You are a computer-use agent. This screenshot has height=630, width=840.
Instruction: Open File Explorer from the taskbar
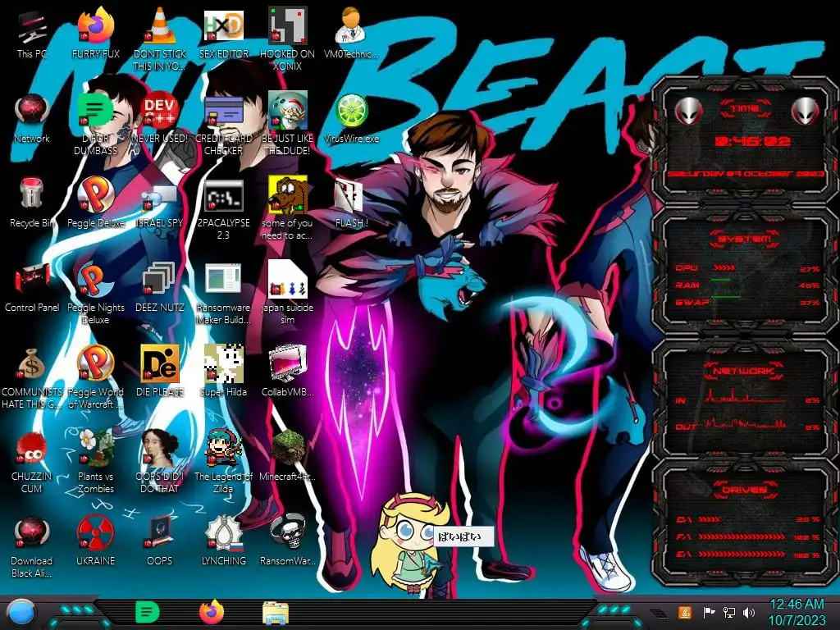tap(276, 614)
